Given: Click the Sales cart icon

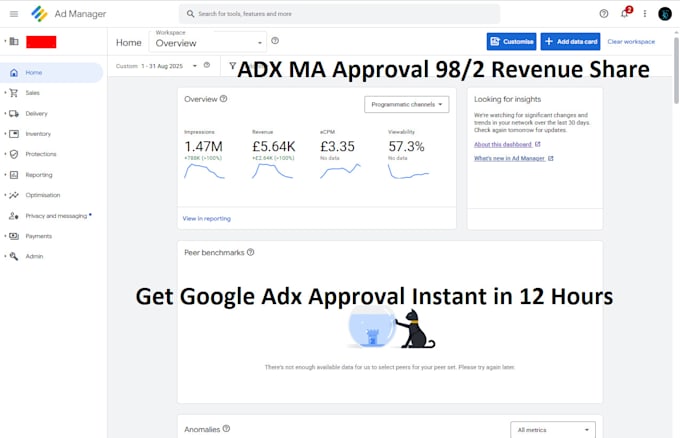Looking at the screenshot, I should click(x=14, y=93).
